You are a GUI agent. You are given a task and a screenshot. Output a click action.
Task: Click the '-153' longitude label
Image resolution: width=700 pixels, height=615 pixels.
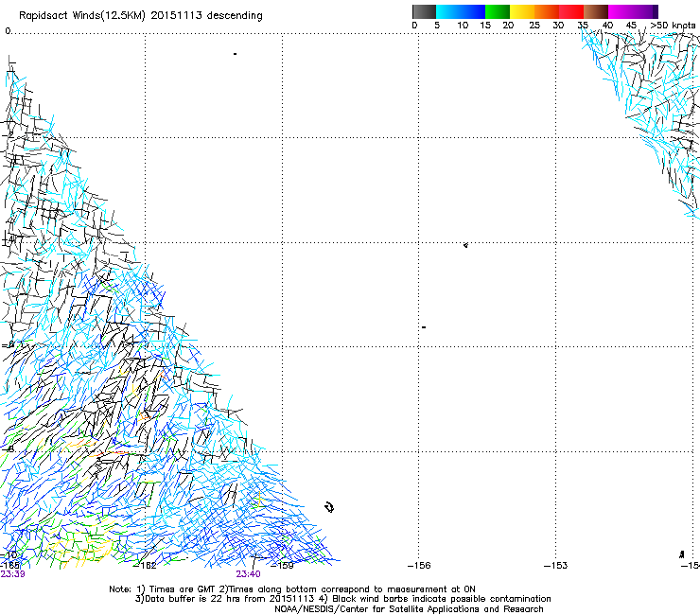[556, 566]
